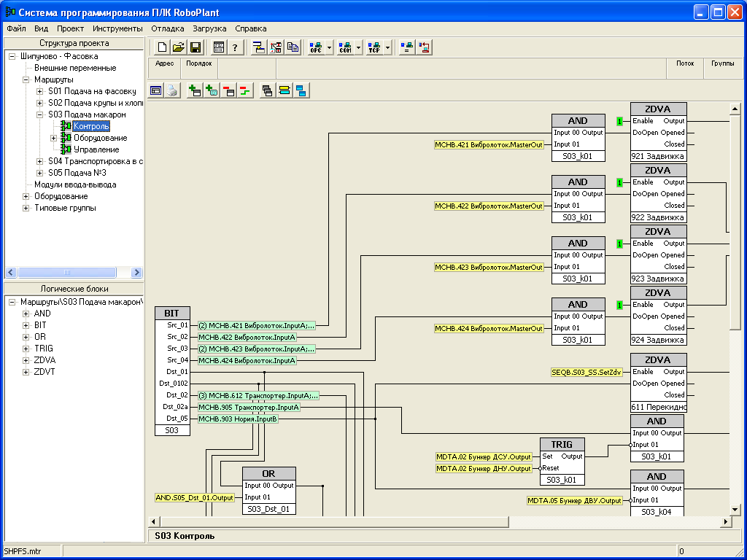This screenshot has height=560, width=747.
Task: Click the printer icon in diagram toolbar
Action: [x=171, y=90]
